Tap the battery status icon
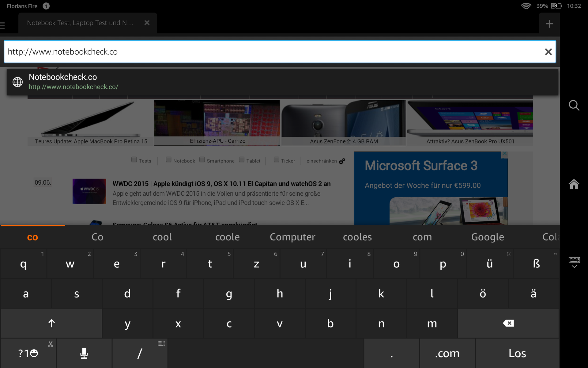 [556, 6]
